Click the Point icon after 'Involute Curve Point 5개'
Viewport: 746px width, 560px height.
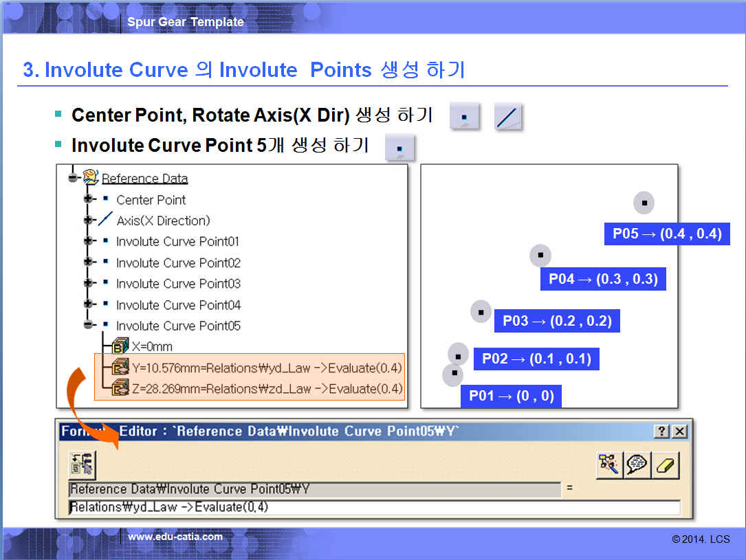[399, 148]
